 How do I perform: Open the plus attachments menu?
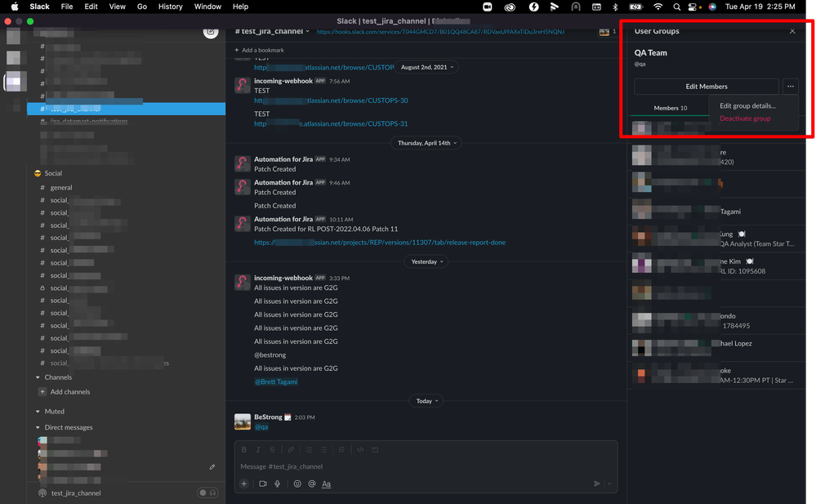click(x=243, y=484)
